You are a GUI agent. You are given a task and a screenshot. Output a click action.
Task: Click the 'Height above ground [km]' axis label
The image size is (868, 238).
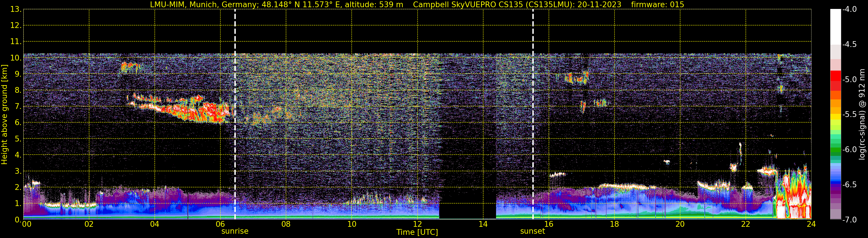tap(4, 115)
